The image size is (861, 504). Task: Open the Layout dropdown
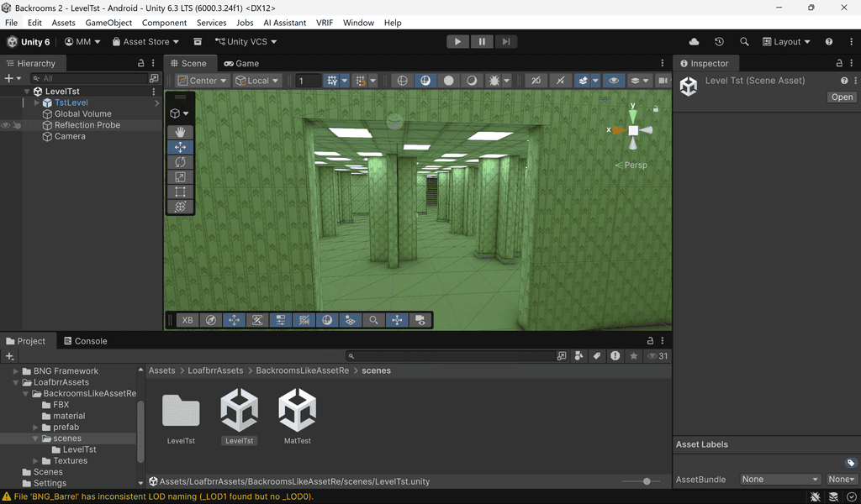click(x=786, y=42)
